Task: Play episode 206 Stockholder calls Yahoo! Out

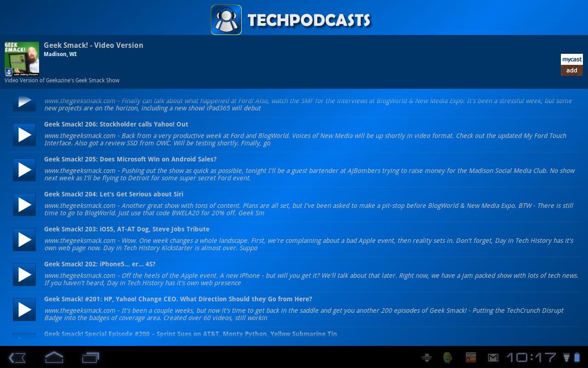Action: click(24, 135)
